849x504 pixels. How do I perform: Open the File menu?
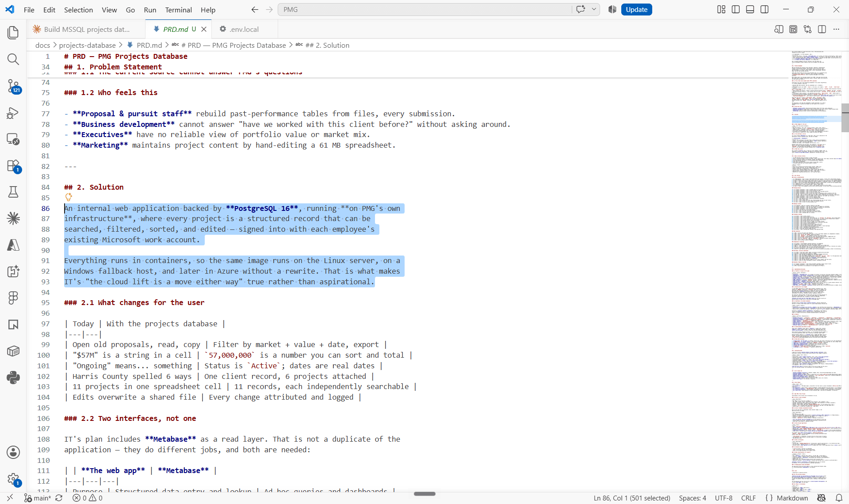pos(29,9)
